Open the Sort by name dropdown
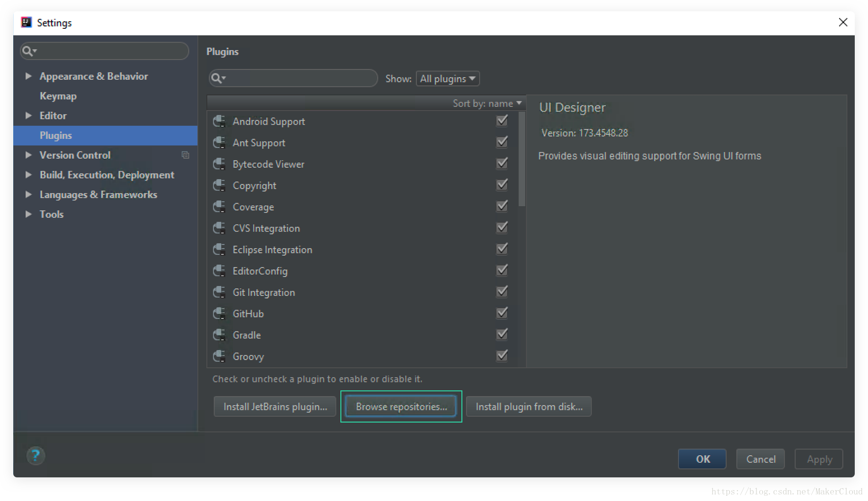This screenshot has width=868, height=501. (x=487, y=103)
